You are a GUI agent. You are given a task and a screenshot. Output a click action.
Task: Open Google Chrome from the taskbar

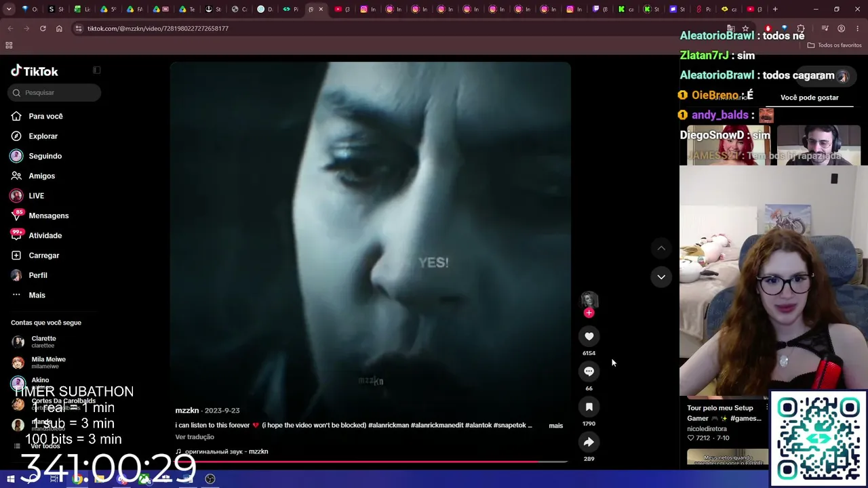(78, 479)
